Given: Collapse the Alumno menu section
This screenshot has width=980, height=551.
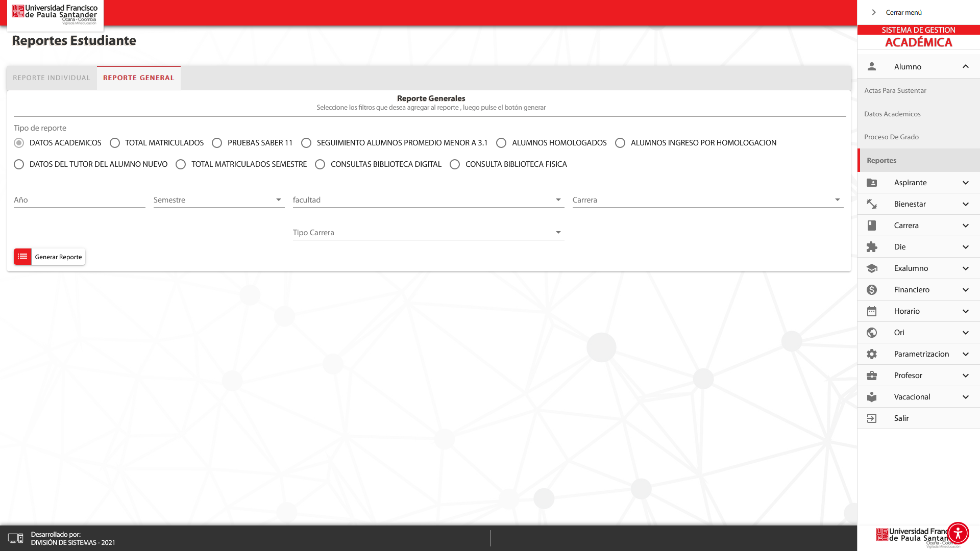Looking at the screenshot, I should click(965, 67).
